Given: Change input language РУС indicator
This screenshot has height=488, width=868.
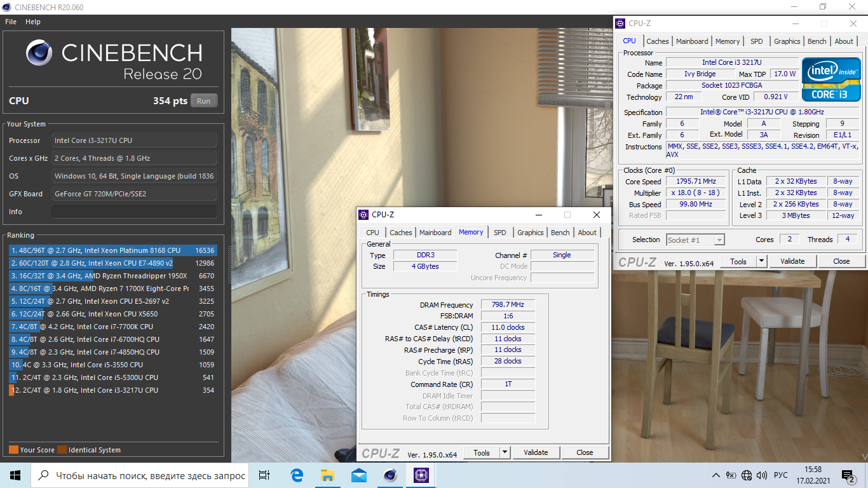Looking at the screenshot, I should tap(781, 475).
